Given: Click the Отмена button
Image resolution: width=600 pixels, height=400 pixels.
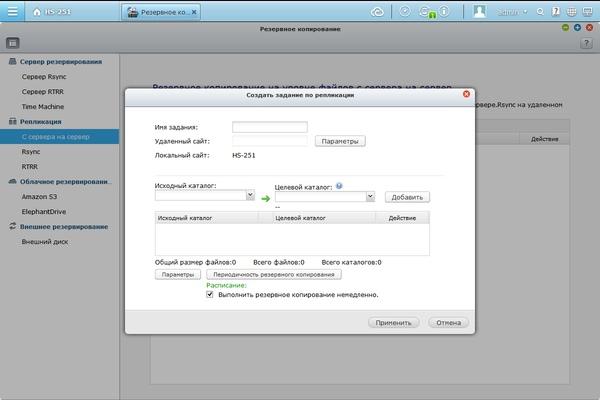Looking at the screenshot, I should 448,323.
